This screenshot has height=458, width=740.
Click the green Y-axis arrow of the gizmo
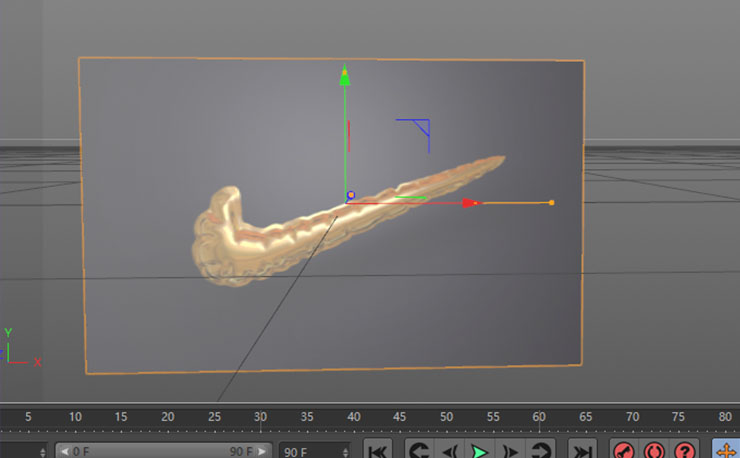(x=345, y=76)
